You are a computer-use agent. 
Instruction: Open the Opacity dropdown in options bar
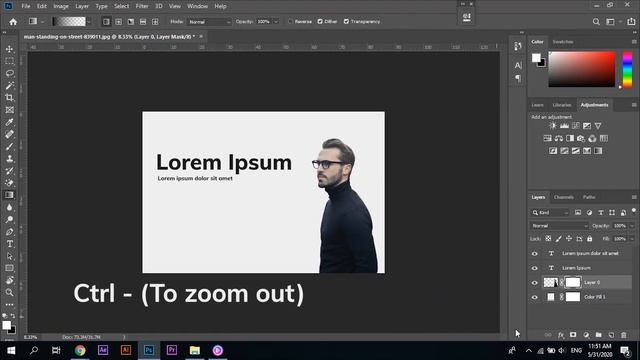tap(276, 22)
